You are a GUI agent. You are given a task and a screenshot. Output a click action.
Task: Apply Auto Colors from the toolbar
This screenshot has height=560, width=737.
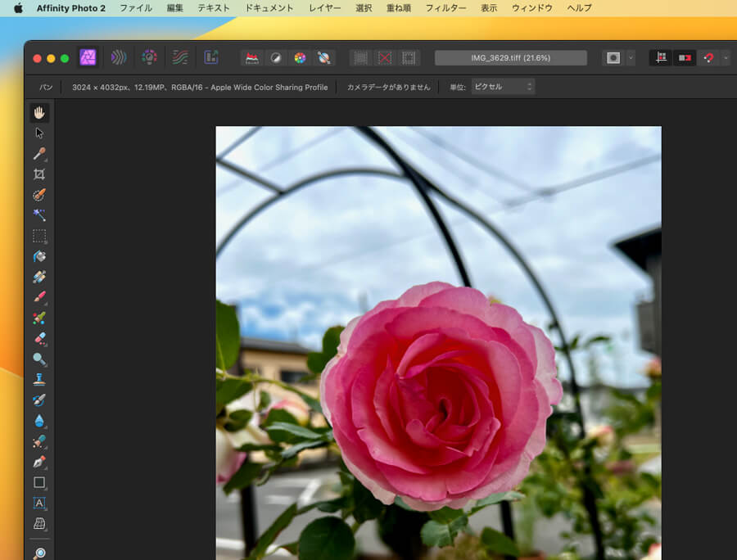pos(300,58)
